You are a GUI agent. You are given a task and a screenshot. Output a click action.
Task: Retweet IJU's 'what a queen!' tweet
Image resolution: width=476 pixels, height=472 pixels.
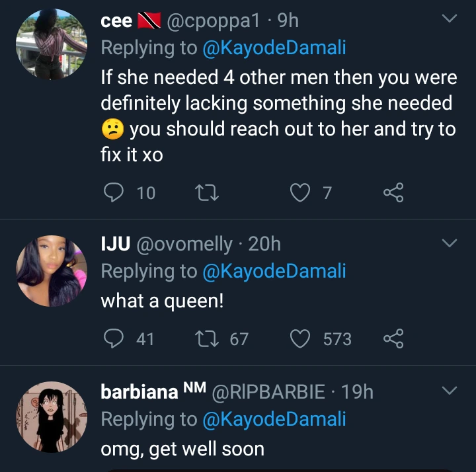(204, 339)
